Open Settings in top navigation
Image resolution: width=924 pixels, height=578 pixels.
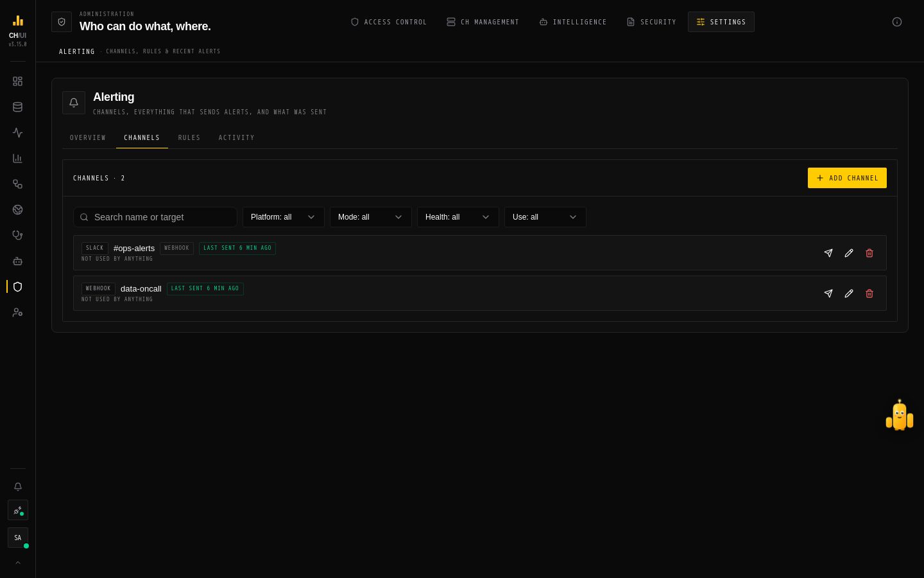click(721, 22)
